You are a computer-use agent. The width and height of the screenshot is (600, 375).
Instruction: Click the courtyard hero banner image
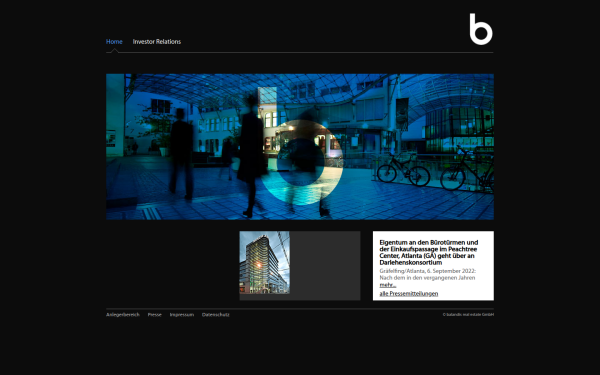click(300, 147)
